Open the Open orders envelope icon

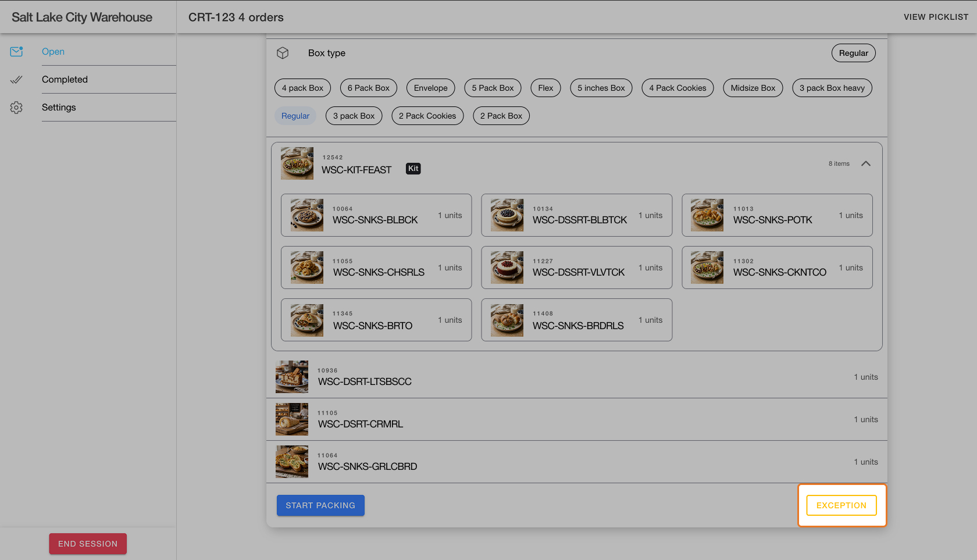pyautogui.click(x=16, y=52)
